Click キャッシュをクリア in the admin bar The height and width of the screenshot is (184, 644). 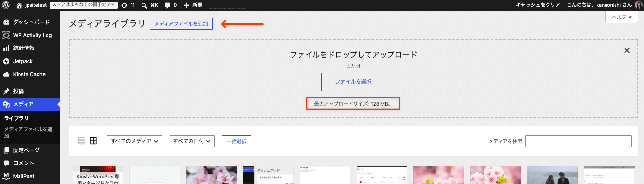pyautogui.click(x=538, y=5)
